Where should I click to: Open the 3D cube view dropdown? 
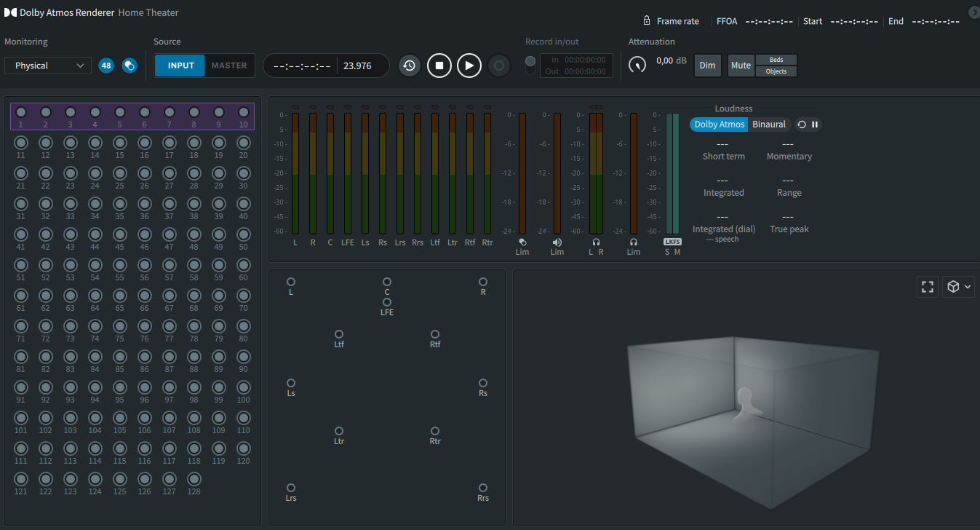click(958, 287)
